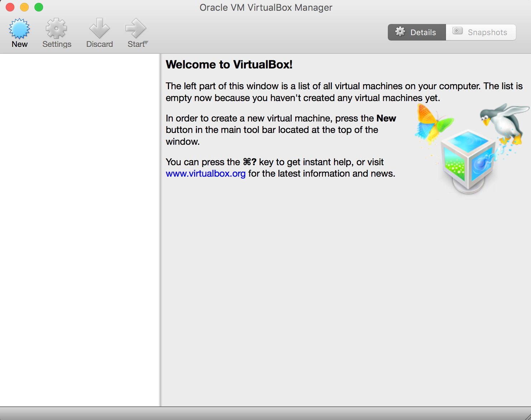Maximize window with the green button
Image resolution: width=531 pixels, height=420 pixels.
[39, 7]
